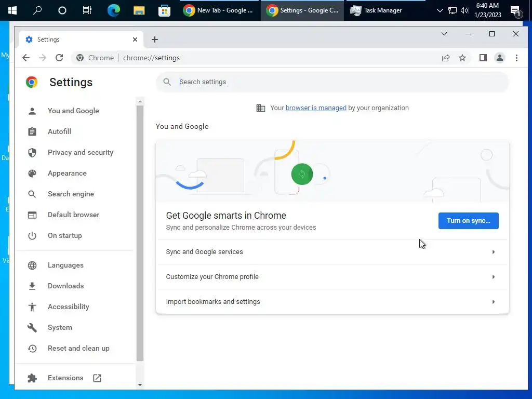Click the System wrench icon

point(32,328)
